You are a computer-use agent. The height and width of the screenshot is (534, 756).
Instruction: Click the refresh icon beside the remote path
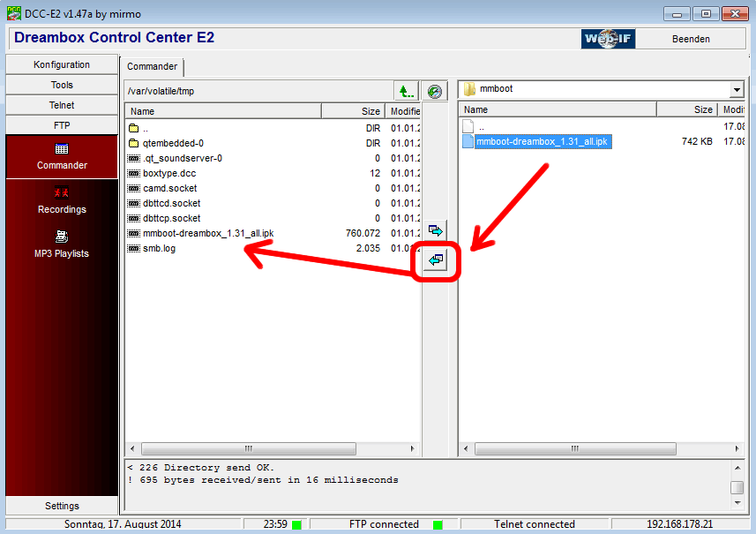coord(433,91)
